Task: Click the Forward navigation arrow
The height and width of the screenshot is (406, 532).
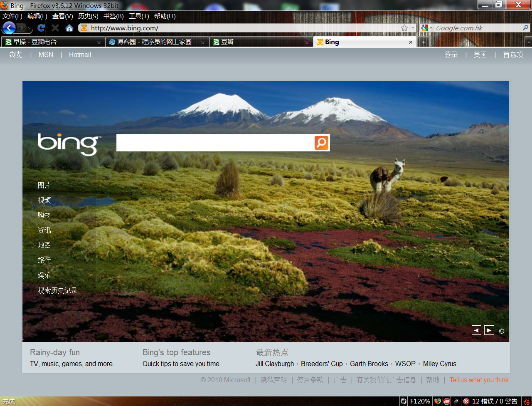Action: (21, 28)
